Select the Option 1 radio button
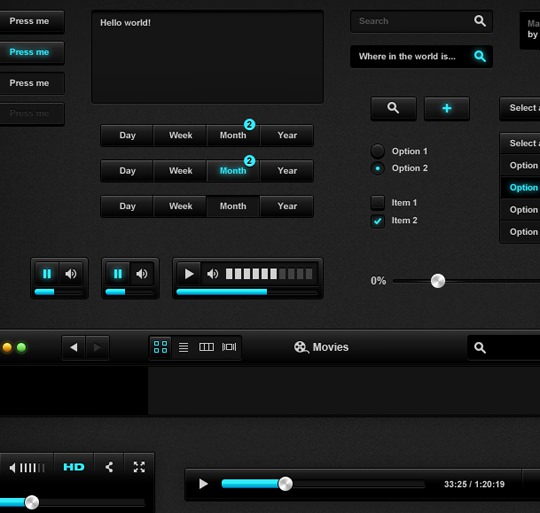This screenshot has height=513, width=540. pos(378,151)
